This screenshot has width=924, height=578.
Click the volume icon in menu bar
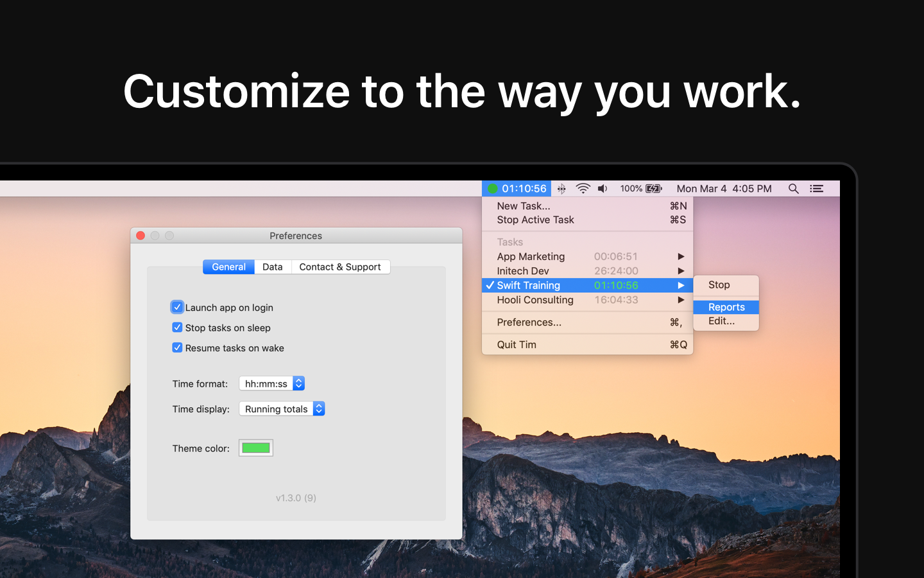[x=602, y=188]
